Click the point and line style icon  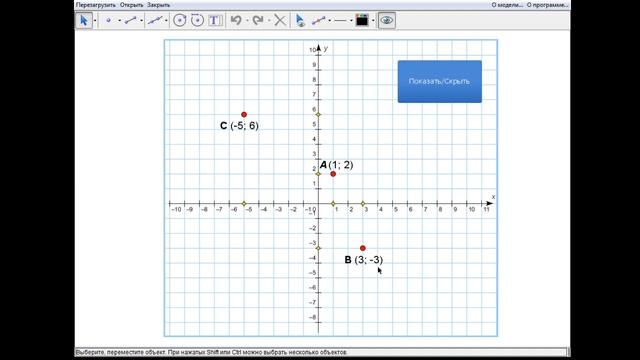coord(318,20)
